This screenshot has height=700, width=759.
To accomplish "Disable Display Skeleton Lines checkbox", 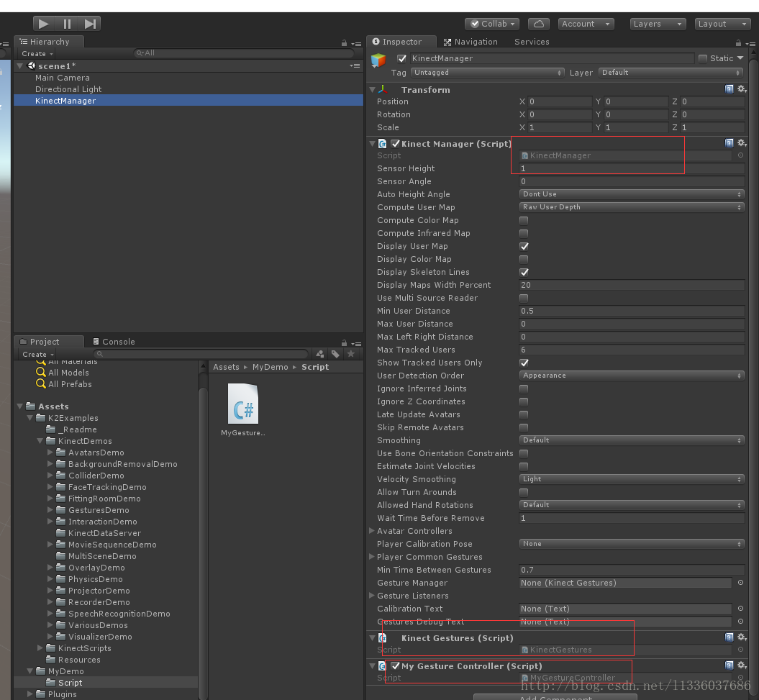I will 524,272.
